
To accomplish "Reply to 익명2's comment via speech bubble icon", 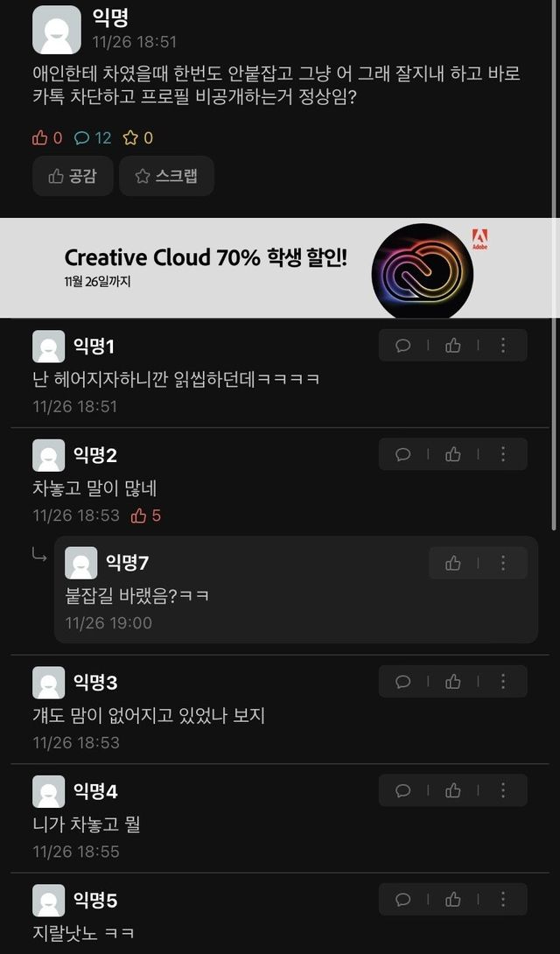I will (403, 454).
